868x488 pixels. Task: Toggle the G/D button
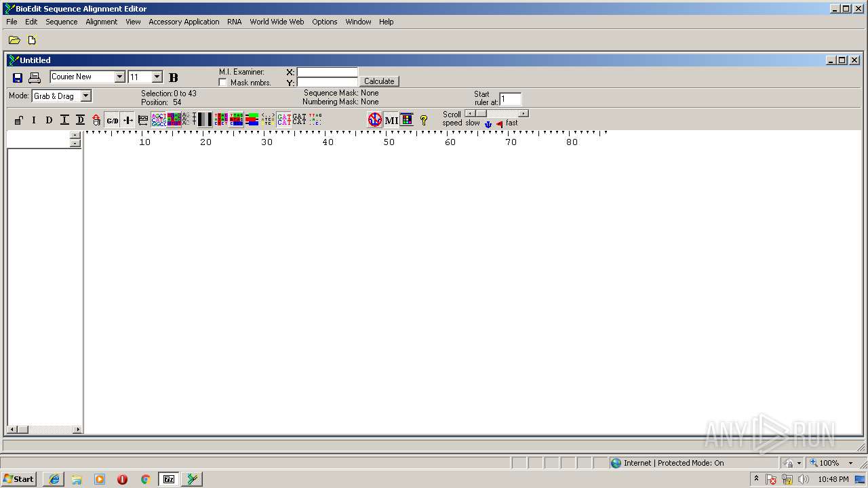tap(112, 120)
